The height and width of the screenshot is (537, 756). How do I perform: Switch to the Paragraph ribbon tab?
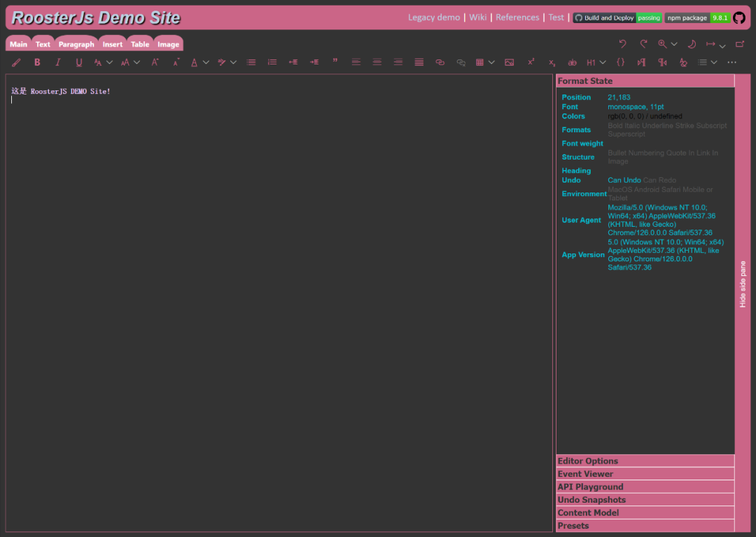(76, 44)
